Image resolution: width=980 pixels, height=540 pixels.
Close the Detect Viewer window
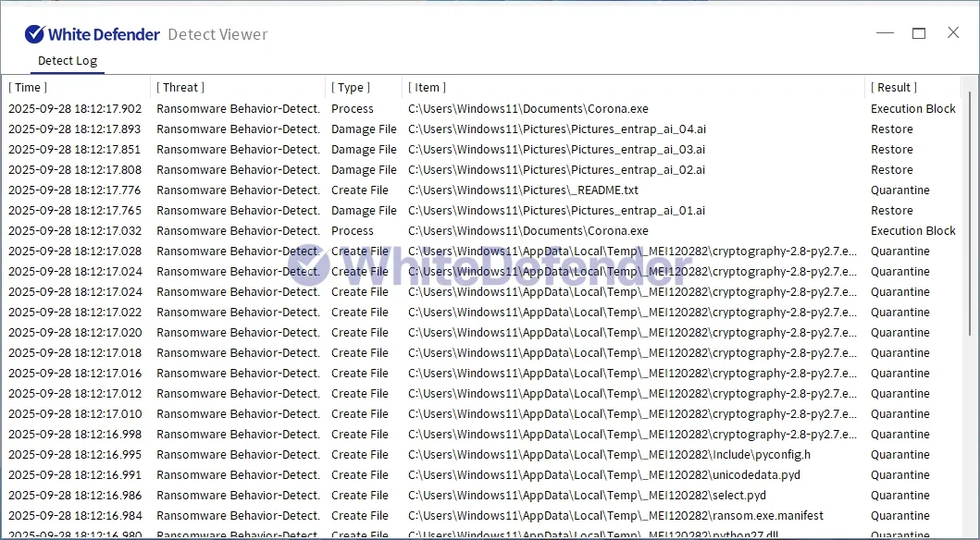point(953,33)
